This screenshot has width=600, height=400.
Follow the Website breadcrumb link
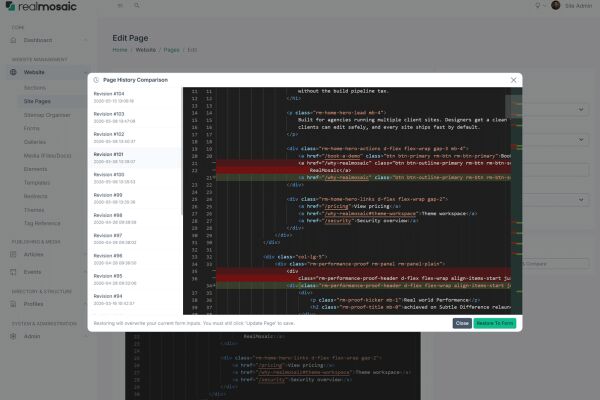[x=145, y=50]
